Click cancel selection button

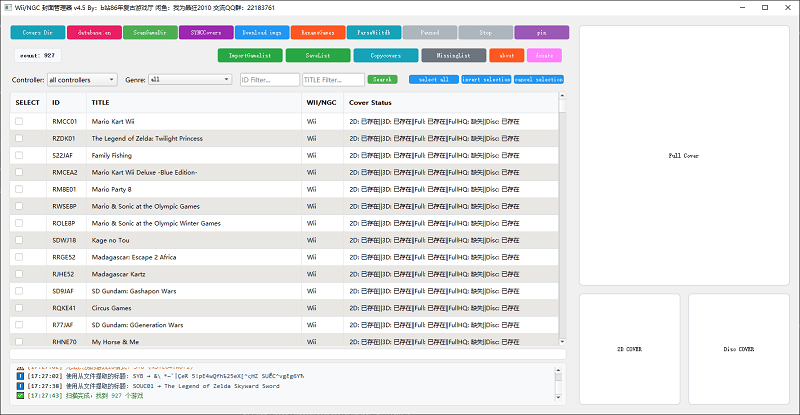[x=539, y=80]
